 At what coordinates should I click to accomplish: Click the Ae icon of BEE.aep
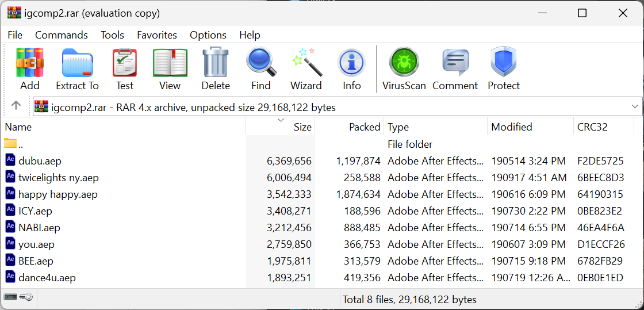coord(10,260)
